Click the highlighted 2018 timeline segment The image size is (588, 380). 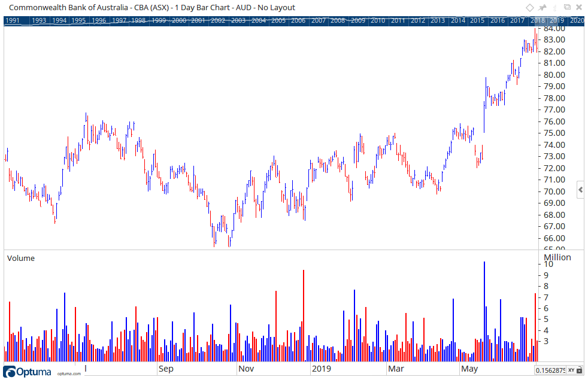coord(538,20)
